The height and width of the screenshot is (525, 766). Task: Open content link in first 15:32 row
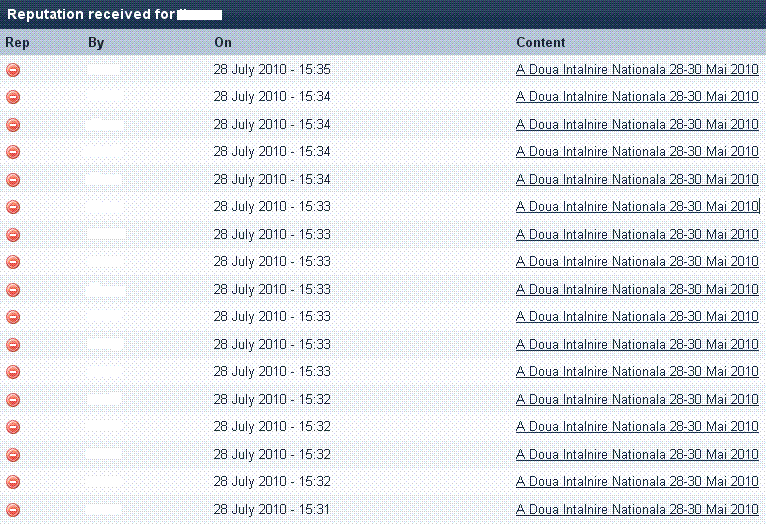coord(637,400)
